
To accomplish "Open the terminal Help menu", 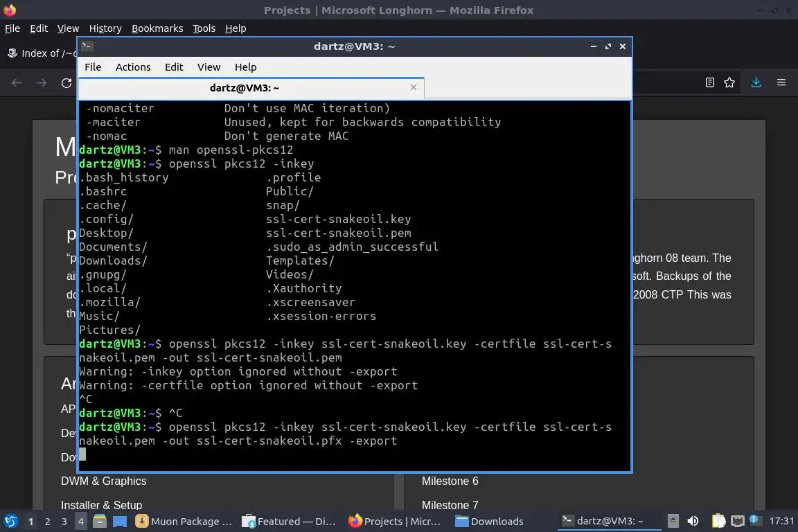I will pyautogui.click(x=245, y=67).
